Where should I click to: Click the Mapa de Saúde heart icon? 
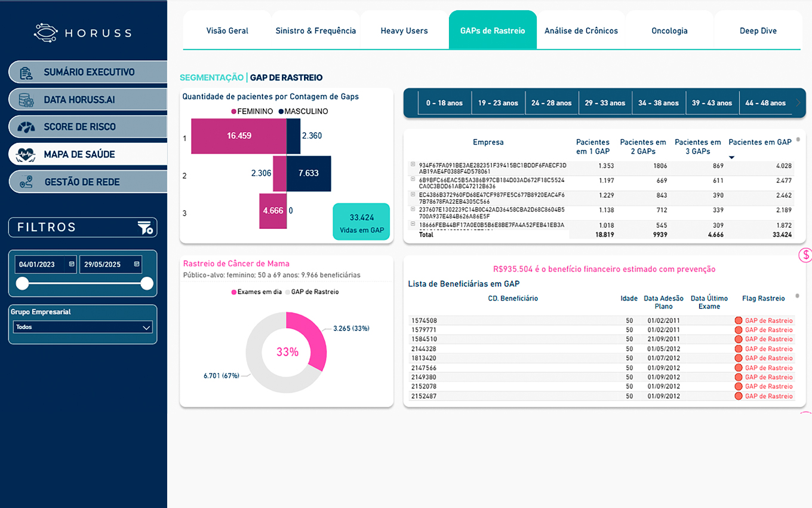(26, 155)
